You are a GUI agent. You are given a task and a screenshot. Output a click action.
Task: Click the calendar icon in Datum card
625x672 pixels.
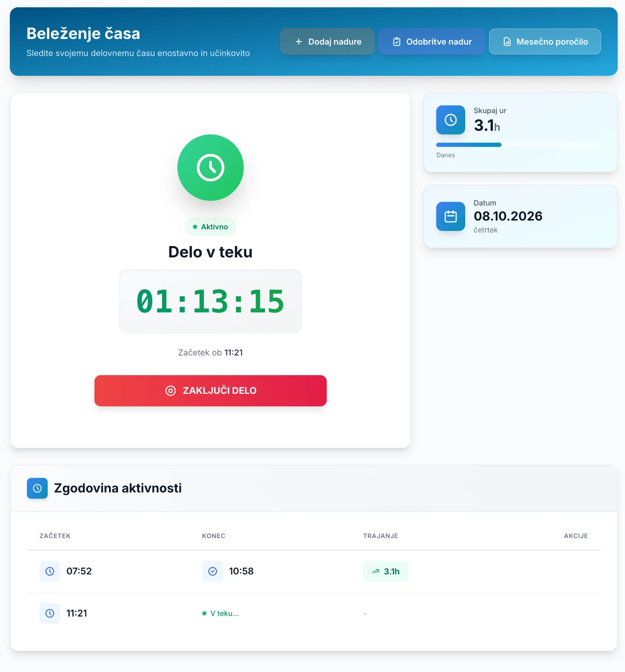point(451,216)
